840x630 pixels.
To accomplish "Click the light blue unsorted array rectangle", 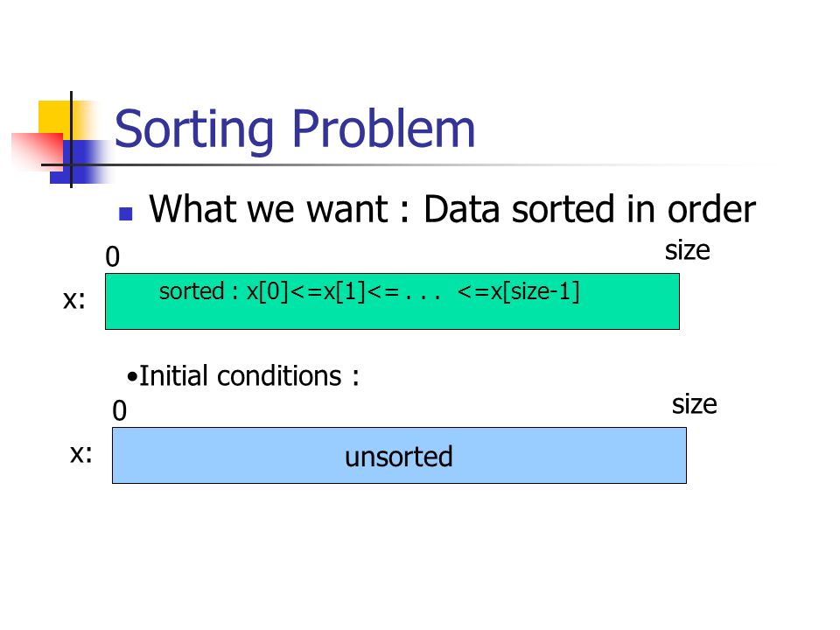I will tap(399, 455).
